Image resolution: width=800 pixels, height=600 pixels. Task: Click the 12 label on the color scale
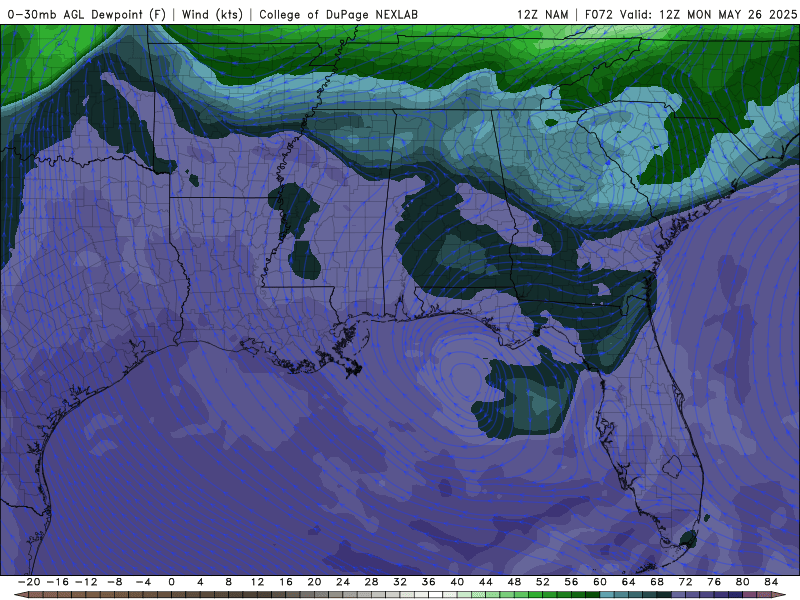pos(257,582)
